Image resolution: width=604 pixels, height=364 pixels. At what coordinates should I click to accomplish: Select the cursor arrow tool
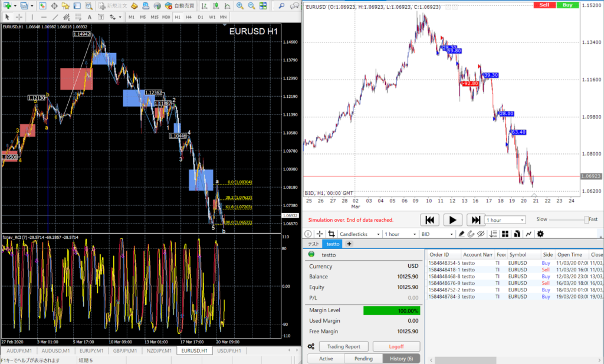pos(7,17)
